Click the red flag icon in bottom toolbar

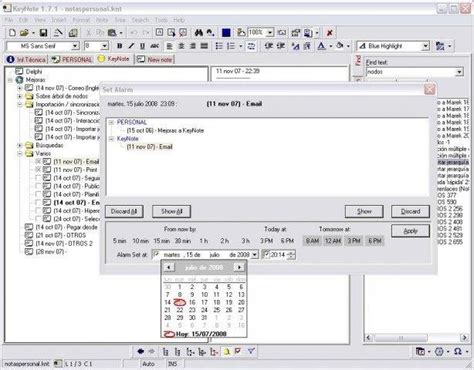point(238,351)
